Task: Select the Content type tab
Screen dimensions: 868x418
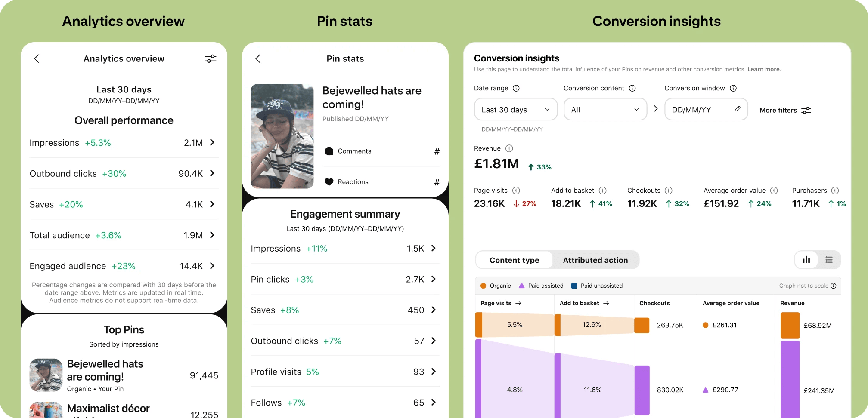Action: [514, 260]
